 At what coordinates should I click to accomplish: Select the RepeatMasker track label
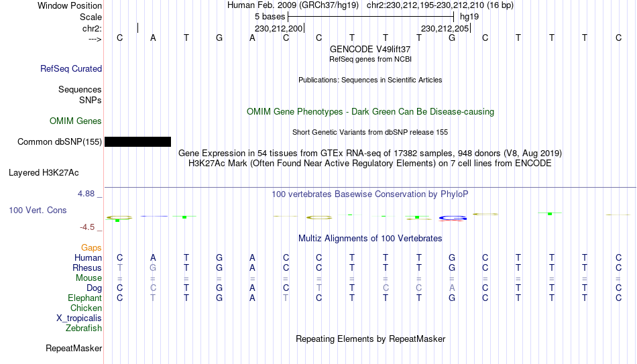click(x=74, y=348)
